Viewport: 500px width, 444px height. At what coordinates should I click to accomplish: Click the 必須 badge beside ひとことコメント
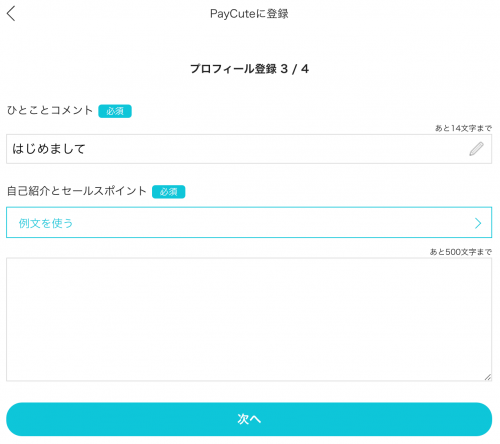tap(115, 111)
